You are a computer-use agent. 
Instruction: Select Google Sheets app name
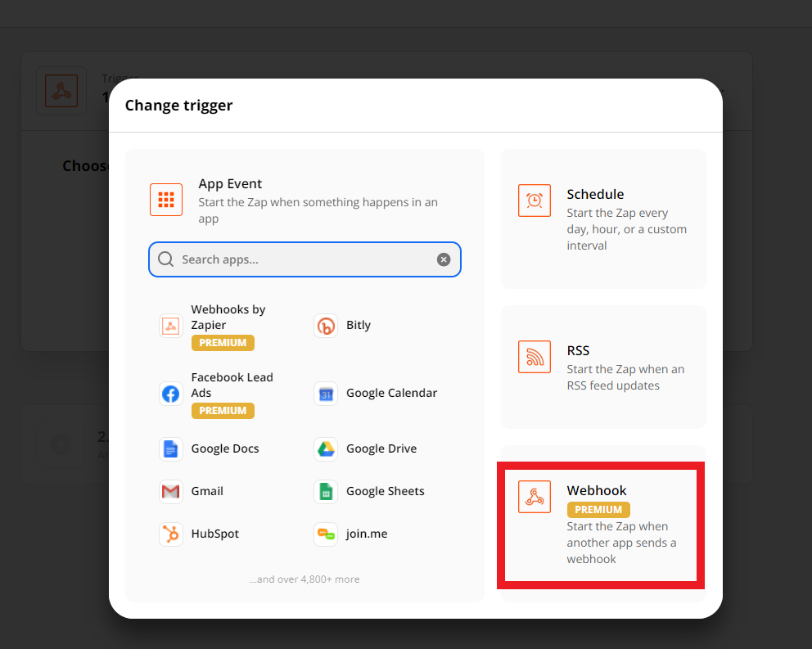tap(386, 491)
